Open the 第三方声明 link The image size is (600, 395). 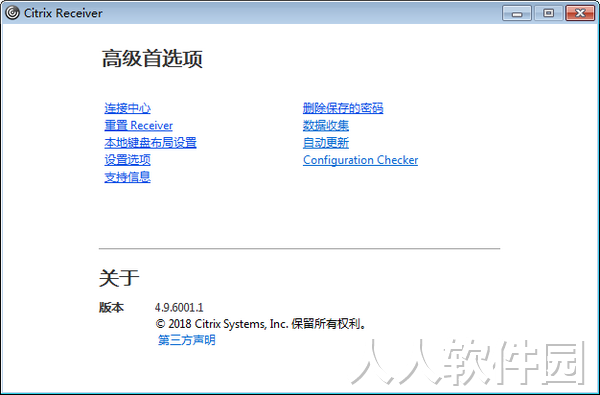coord(187,340)
